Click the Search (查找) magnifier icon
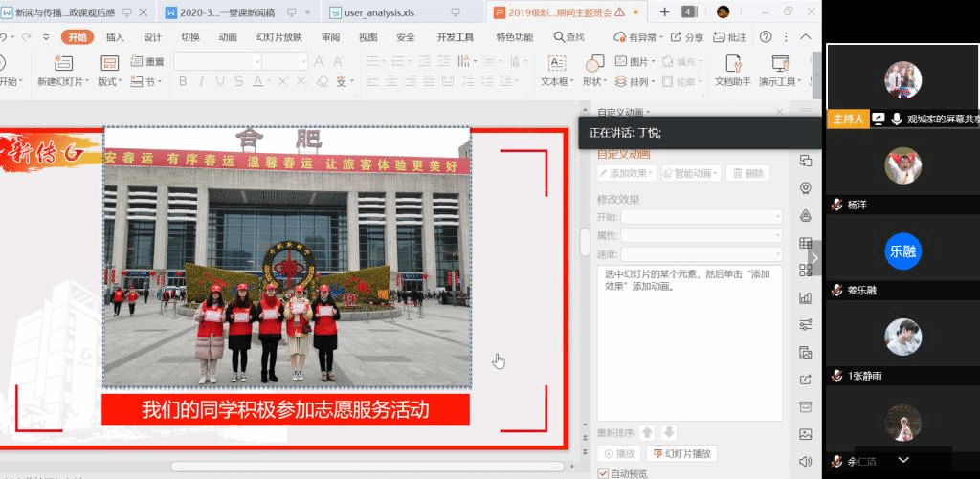The image size is (980, 479). tap(559, 37)
